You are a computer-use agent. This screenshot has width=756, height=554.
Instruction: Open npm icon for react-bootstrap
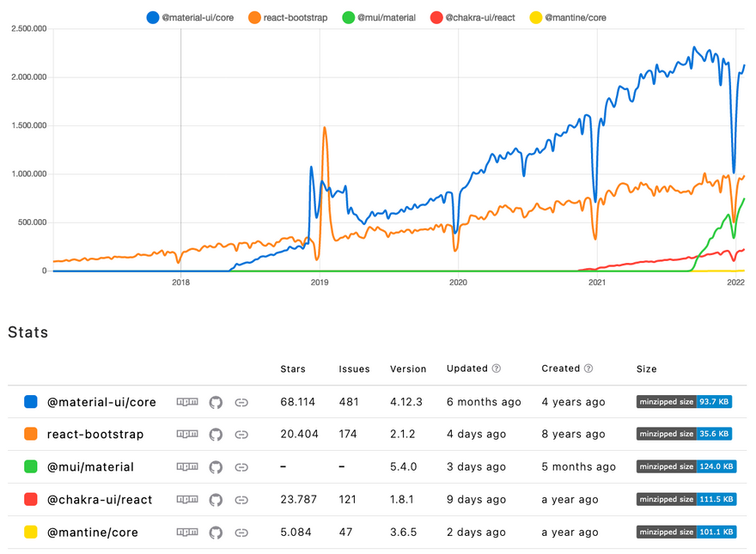pos(186,435)
